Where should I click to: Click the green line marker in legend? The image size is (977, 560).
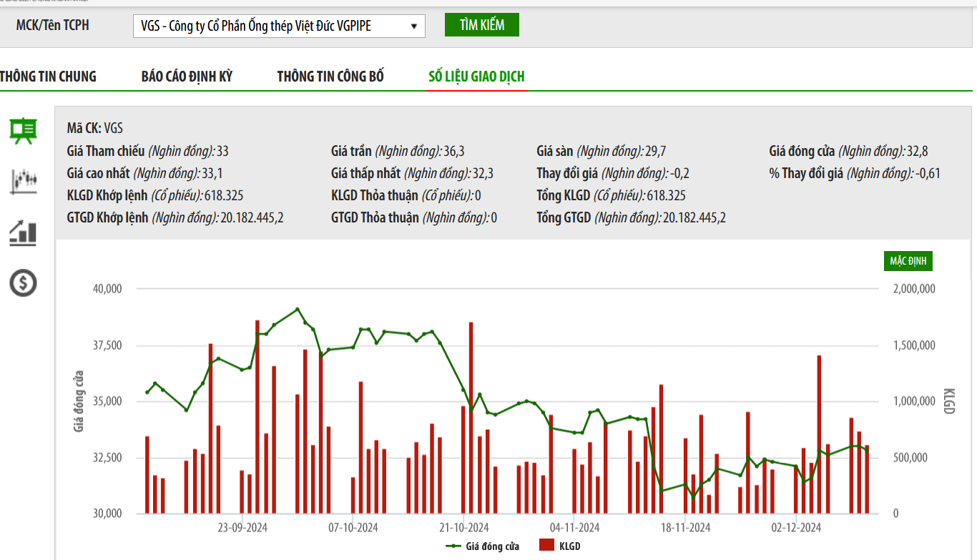coord(453,546)
